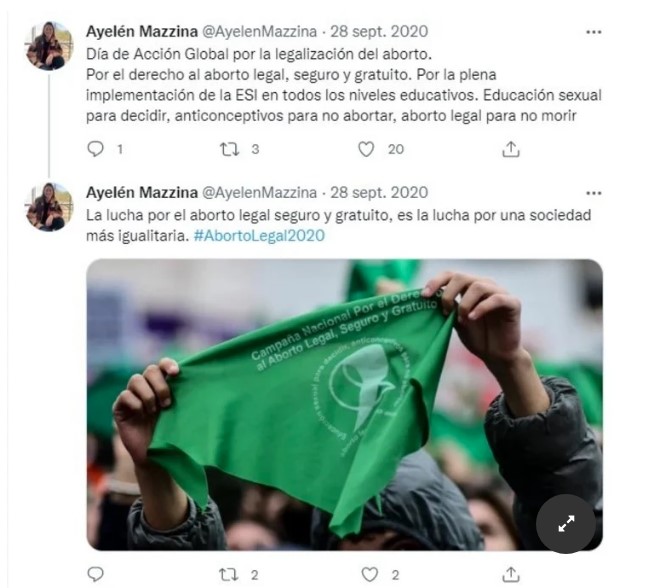The height and width of the screenshot is (588, 671).
Task: Open the #AbortoLegal2020 hashtag
Action: (259, 236)
